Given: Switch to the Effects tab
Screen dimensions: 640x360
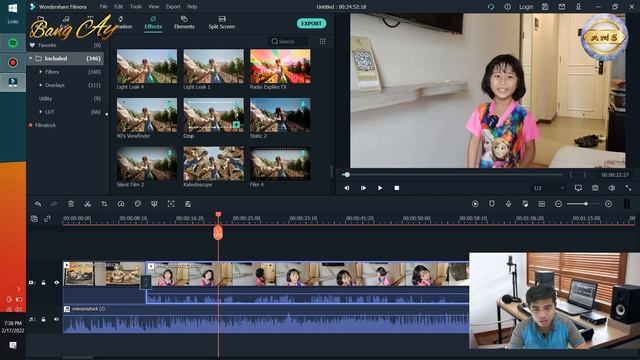Looking at the screenshot, I should click(153, 23).
